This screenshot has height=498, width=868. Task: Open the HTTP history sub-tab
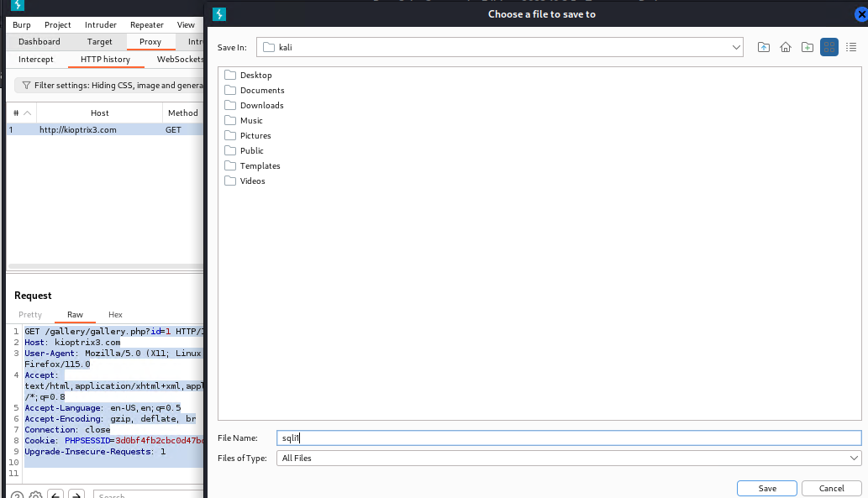click(105, 60)
